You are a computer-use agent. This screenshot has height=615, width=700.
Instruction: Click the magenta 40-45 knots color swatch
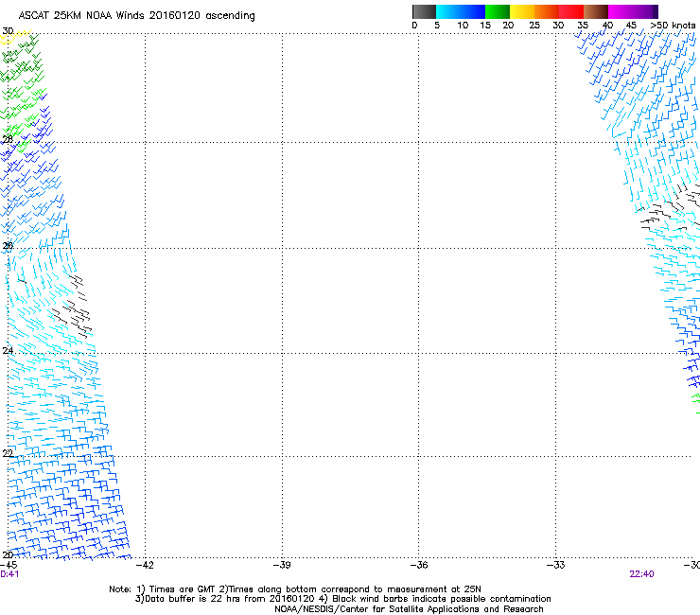[x=621, y=11]
